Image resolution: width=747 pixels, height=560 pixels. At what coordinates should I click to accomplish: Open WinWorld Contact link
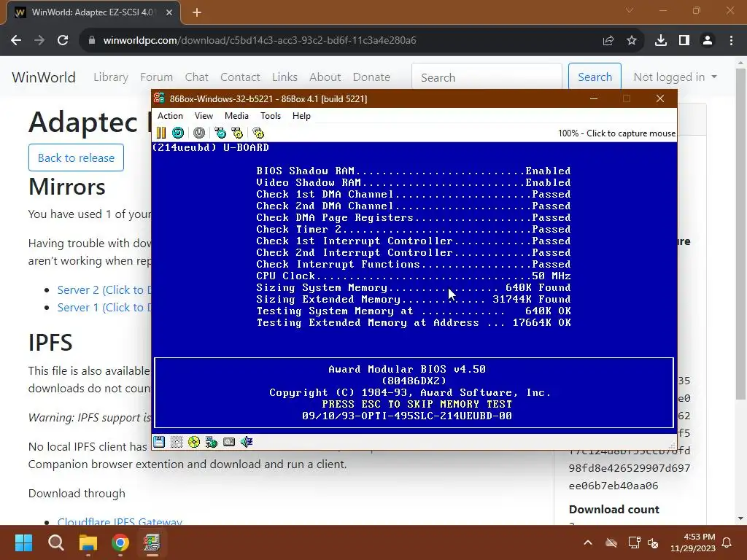(x=240, y=77)
